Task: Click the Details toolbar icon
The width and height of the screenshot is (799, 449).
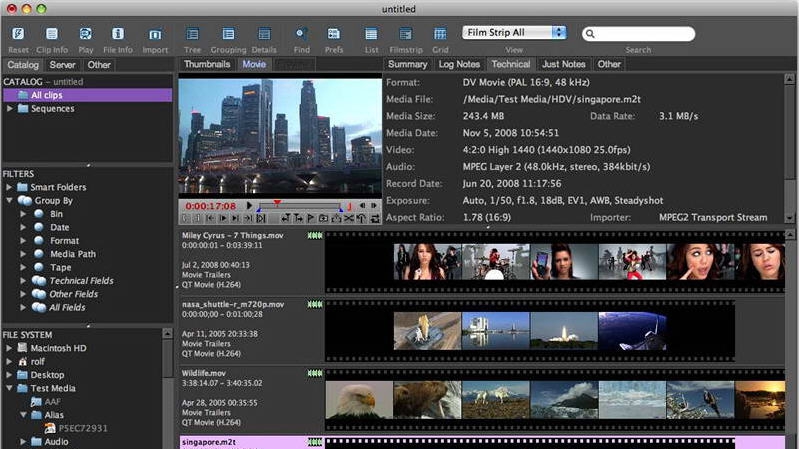Action: 264,34
